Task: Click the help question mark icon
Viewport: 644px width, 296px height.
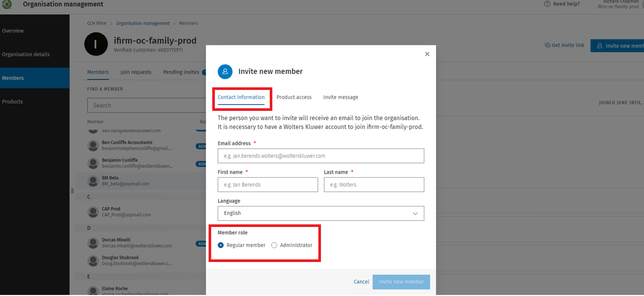Action: (547, 4)
